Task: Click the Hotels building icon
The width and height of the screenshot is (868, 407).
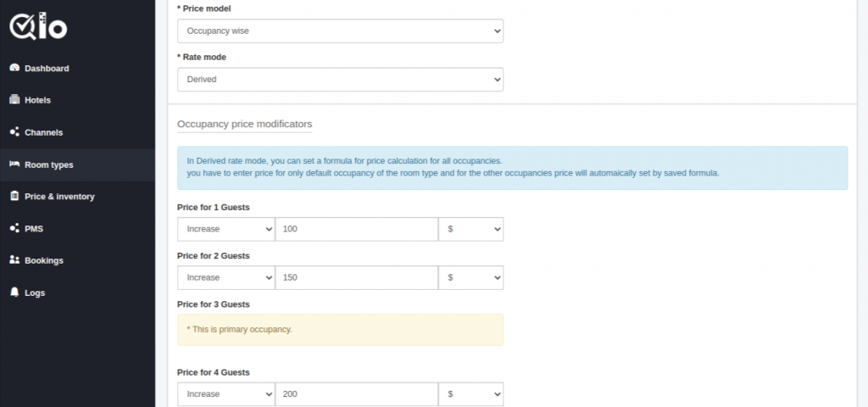Action: [x=14, y=100]
